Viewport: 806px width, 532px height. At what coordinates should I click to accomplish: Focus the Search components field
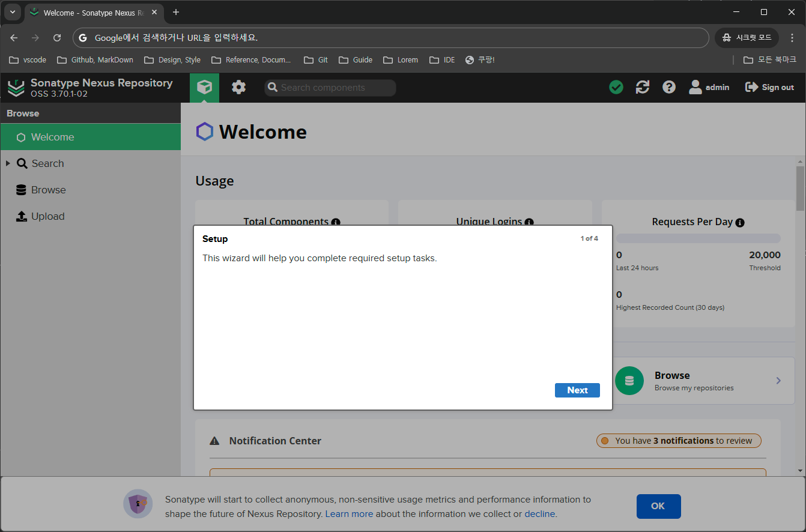330,88
